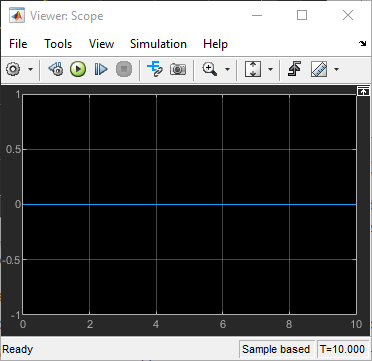Expand the measurements dropdown arrow
Screen dimensions: 372x361
coord(336,70)
